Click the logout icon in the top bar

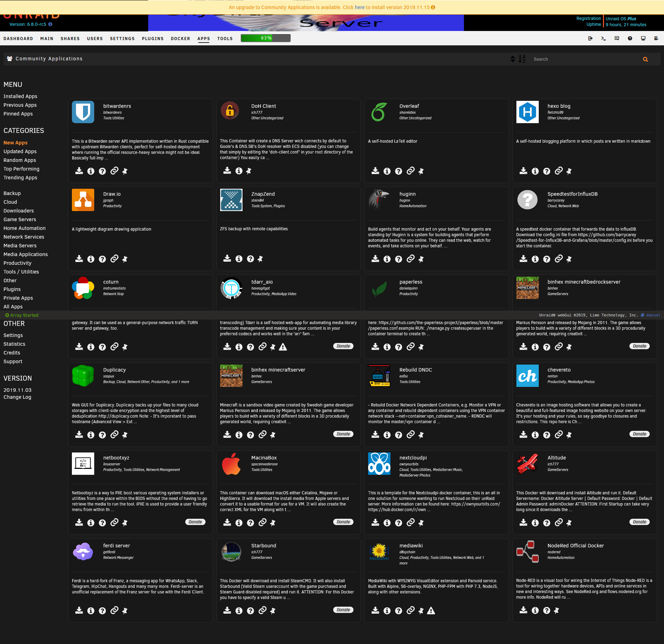[x=590, y=38]
